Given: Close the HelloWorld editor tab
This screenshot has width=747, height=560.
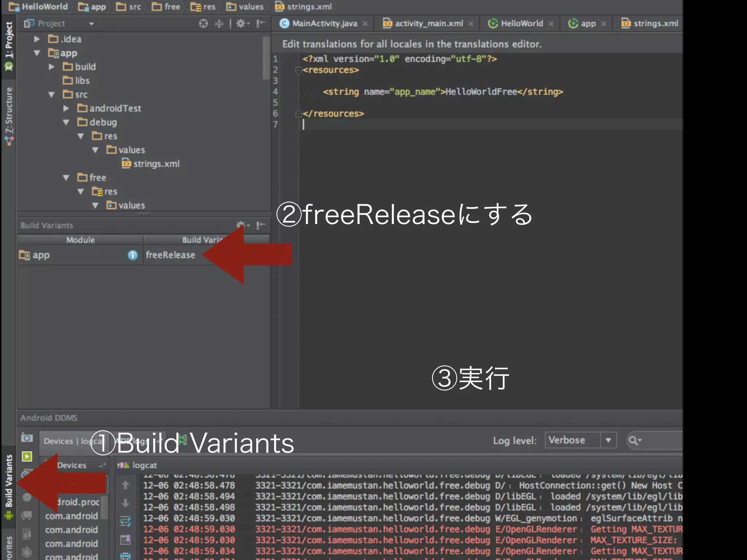Looking at the screenshot, I should click(551, 24).
